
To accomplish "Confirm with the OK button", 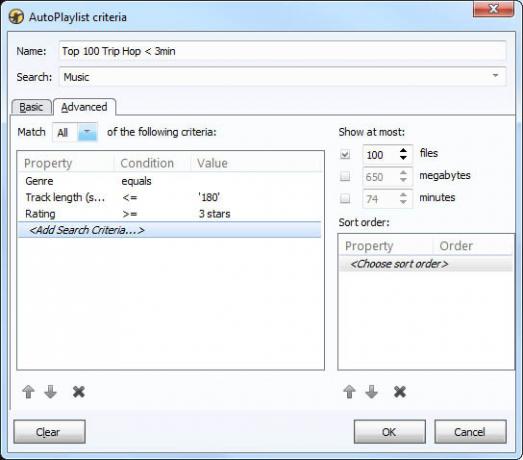I will [x=390, y=432].
